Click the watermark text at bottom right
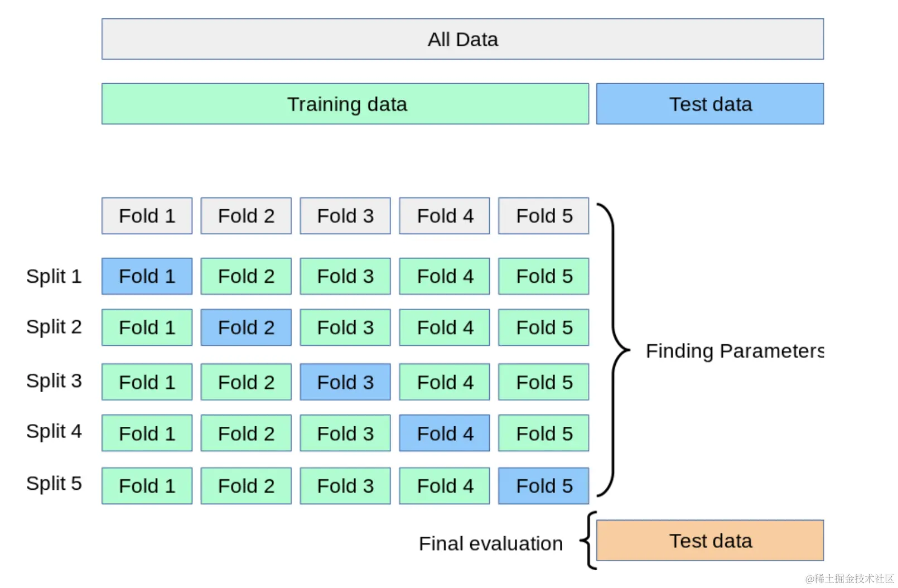This screenshot has width=898, height=588. (x=849, y=579)
